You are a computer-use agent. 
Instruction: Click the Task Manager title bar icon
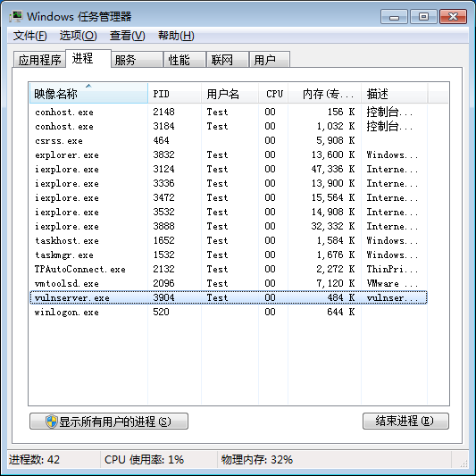16,16
